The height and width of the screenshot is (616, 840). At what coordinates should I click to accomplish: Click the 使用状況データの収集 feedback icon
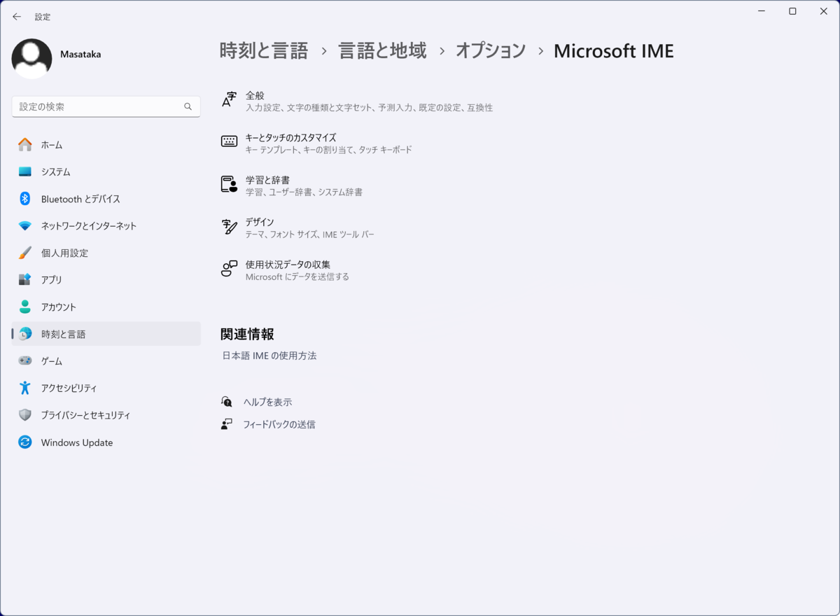point(229,269)
